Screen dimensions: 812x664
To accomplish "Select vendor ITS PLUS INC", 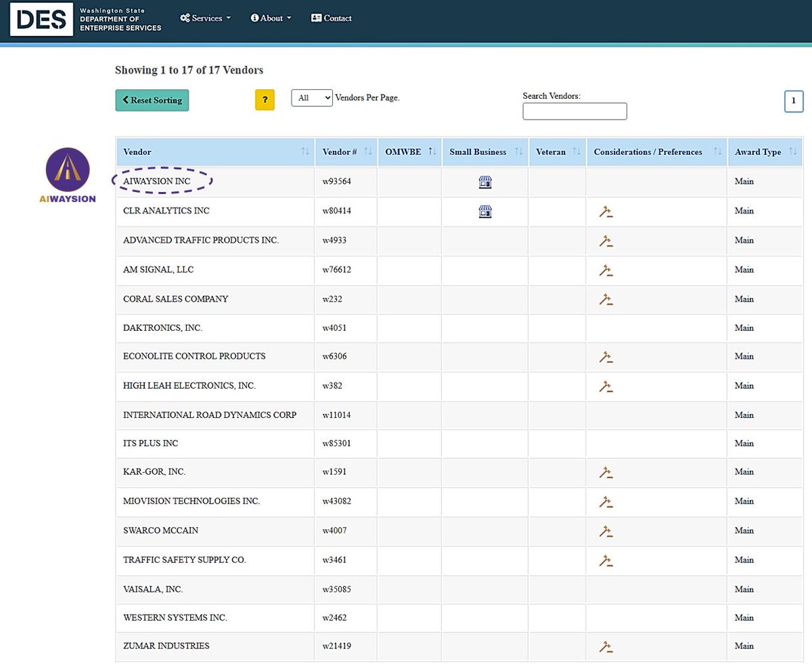I will click(x=151, y=443).
